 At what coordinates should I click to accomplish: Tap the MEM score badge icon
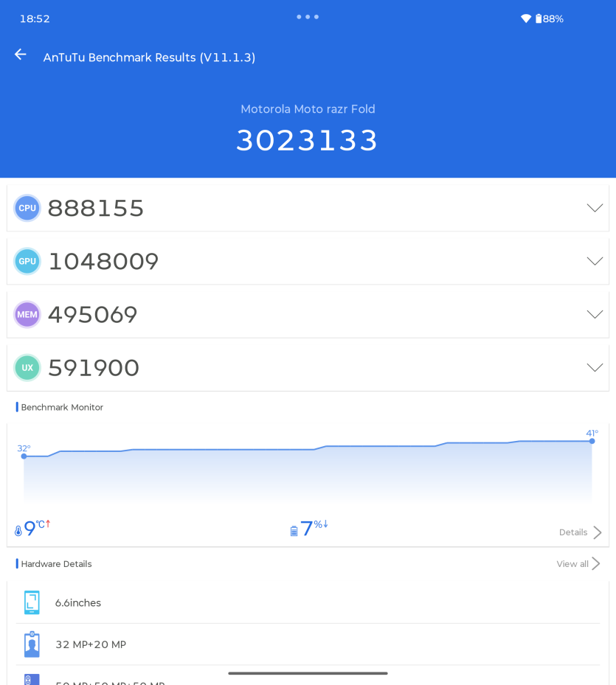click(x=27, y=315)
